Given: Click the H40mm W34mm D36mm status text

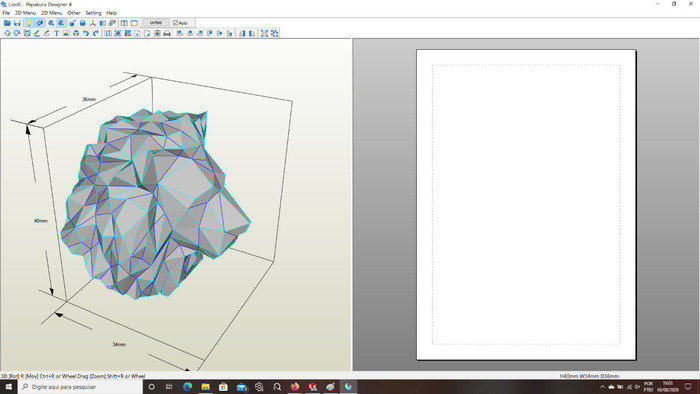Looking at the screenshot, I should tap(589, 376).
